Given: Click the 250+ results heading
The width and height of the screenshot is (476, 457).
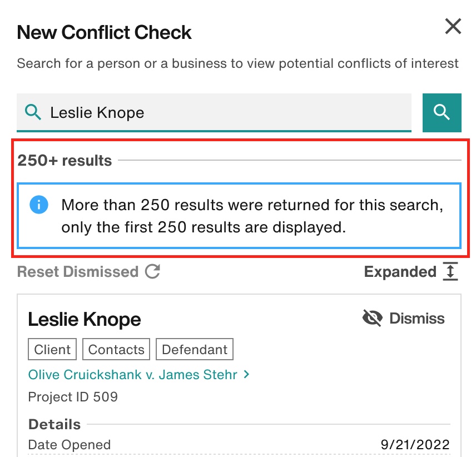Looking at the screenshot, I should pos(65,160).
